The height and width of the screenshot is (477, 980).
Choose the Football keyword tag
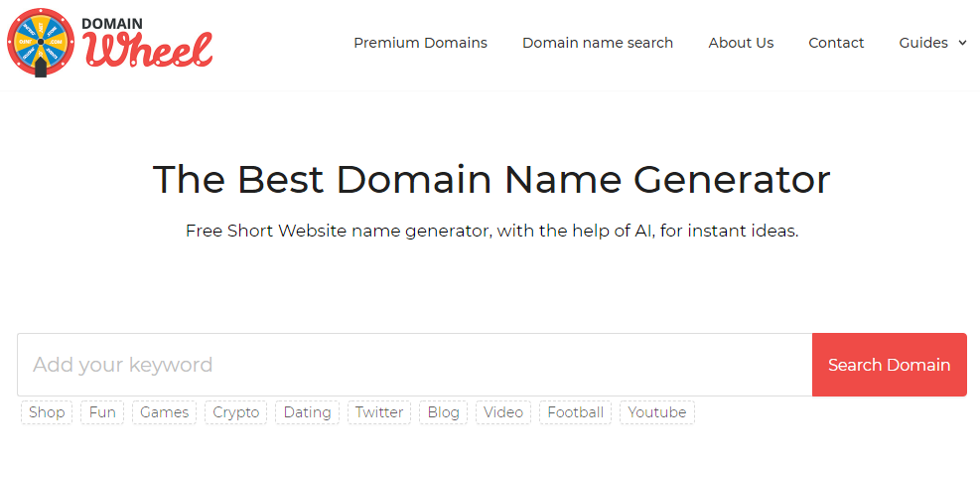point(576,412)
